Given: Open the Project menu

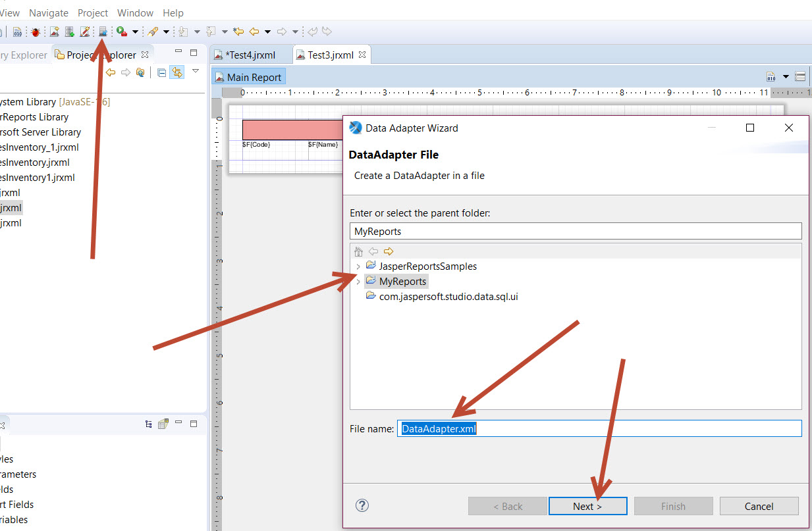Looking at the screenshot, I should pos(92,13).
